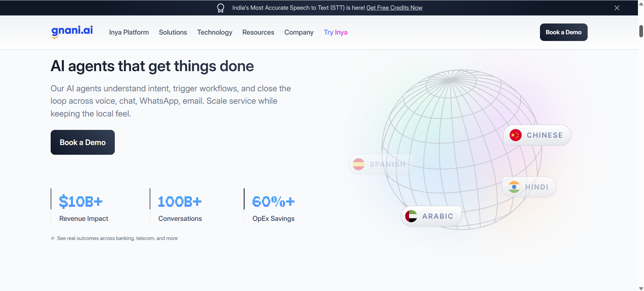Screen dimensions: 644x291
Task: Click the UAE flag icon next to Arabic
Action: [x=411, y=216]
